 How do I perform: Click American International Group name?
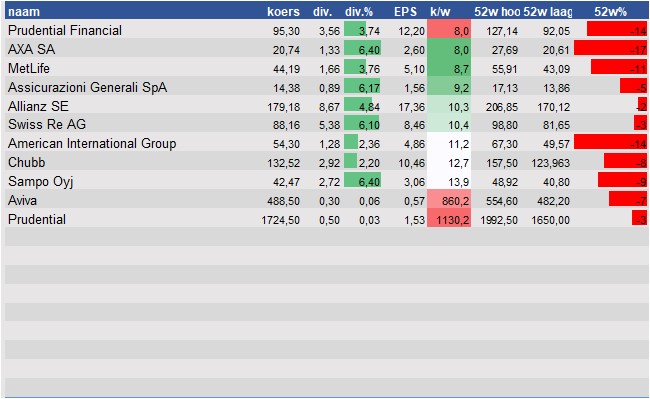[x=92, y=143]
